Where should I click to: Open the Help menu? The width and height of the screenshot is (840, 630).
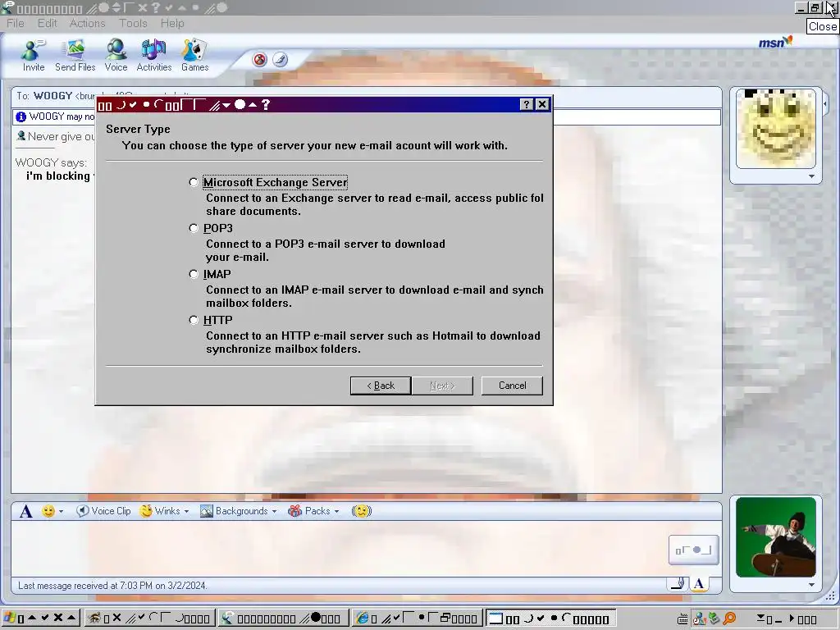coord(172,23)
